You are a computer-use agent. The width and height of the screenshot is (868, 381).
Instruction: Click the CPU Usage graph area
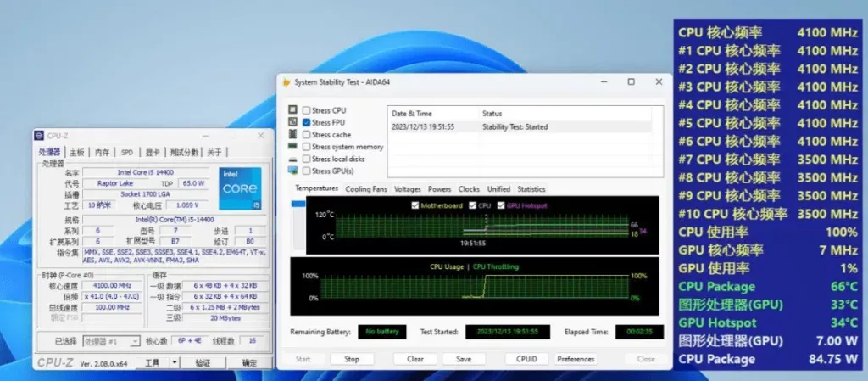(475, 287)
